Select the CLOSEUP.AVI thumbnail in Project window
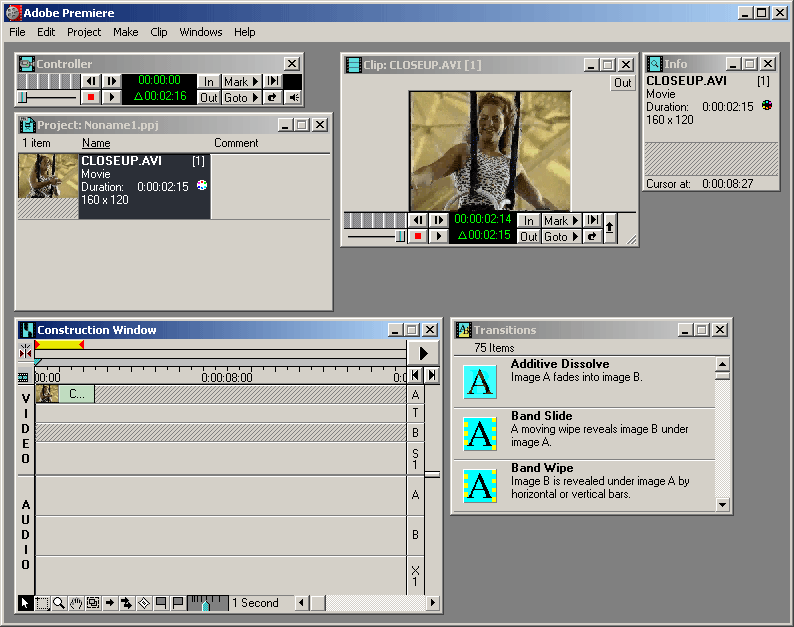 (48, 176)
